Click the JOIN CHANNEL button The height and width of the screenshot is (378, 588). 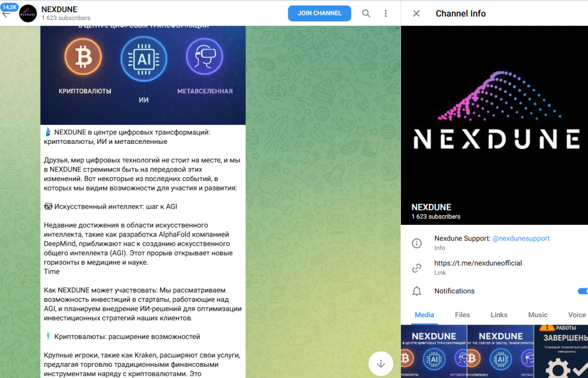pyautogui.click(x=320, y=13)
